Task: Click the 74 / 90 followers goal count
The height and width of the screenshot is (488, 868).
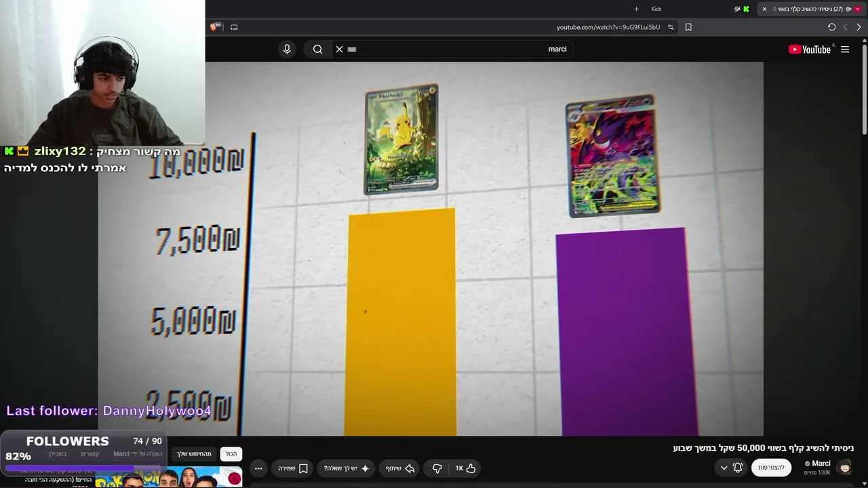Action: pos(148,441)
